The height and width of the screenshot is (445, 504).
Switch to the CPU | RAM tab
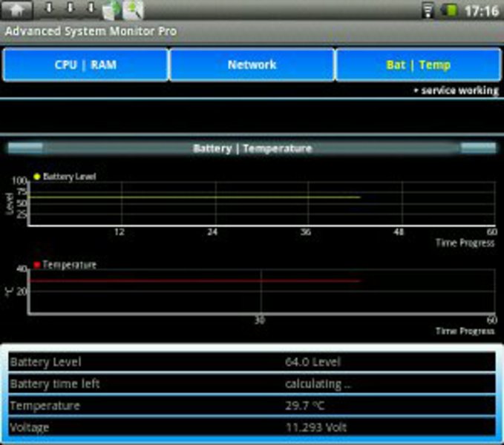tap(85, 65)
